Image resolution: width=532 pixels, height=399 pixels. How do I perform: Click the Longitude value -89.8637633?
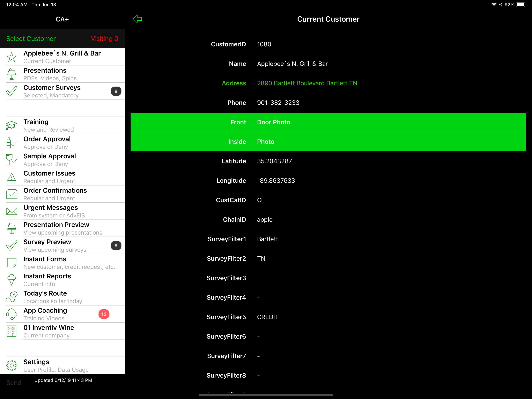(x=276, y=180)
